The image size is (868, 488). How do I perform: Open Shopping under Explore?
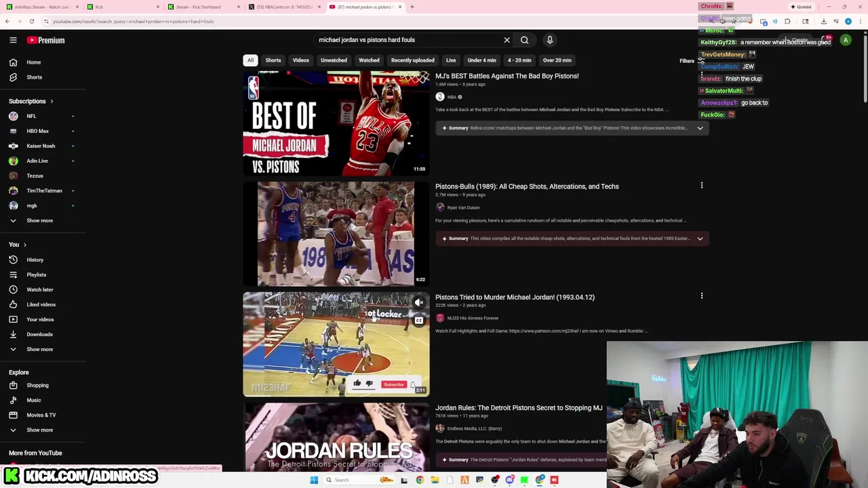tap(43, 385)
